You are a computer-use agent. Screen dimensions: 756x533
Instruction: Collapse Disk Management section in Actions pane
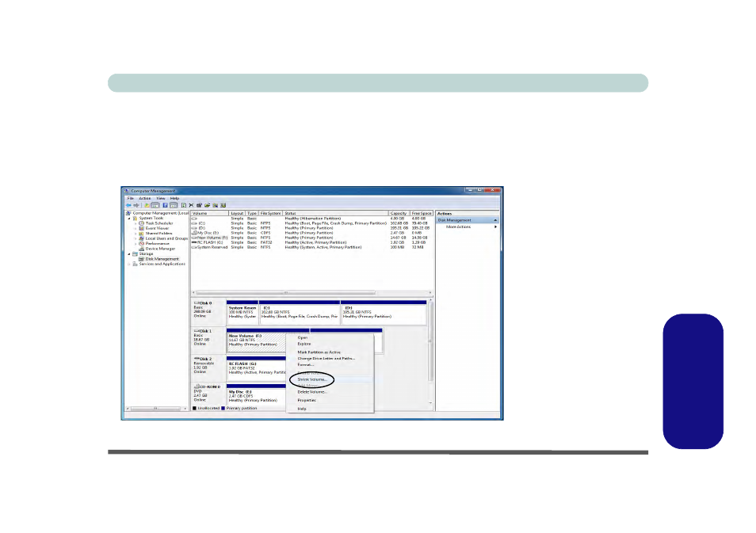tap(495, 220)
